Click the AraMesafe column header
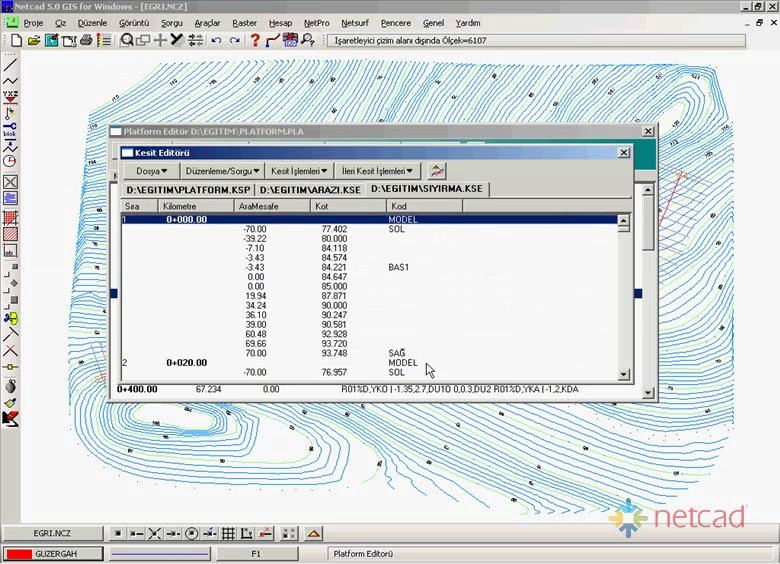The width and height of the screenshot is (780, 564). click(272, 206)
